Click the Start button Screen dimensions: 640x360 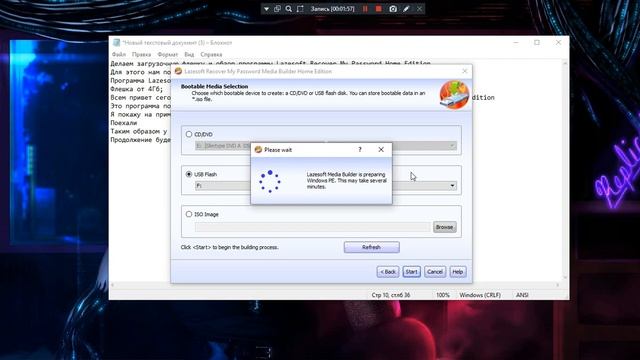tap(411, 272)
